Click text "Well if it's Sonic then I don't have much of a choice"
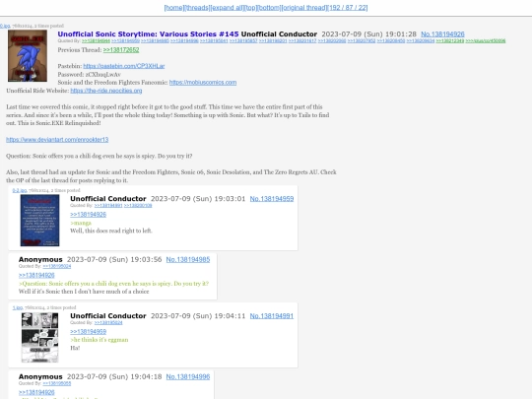This screenshot has width=532, height=399. coord(84,292)
